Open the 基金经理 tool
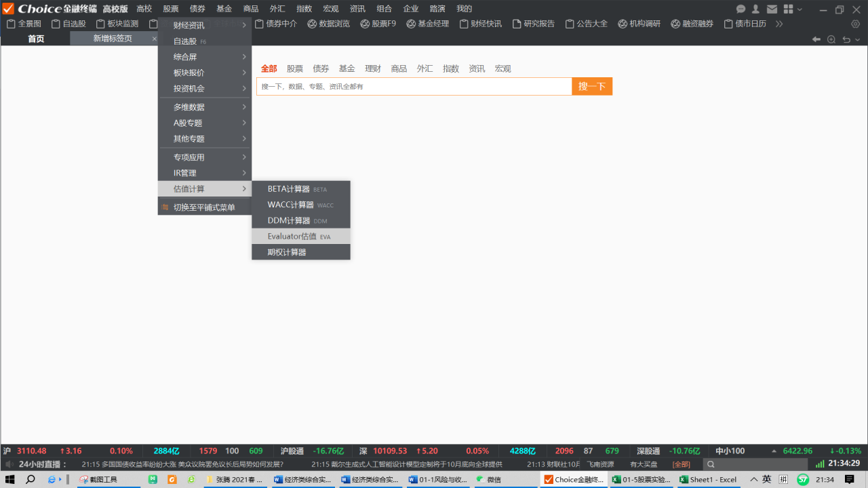Viewport: 868px width, 488px height. click(x=428, y=24)
